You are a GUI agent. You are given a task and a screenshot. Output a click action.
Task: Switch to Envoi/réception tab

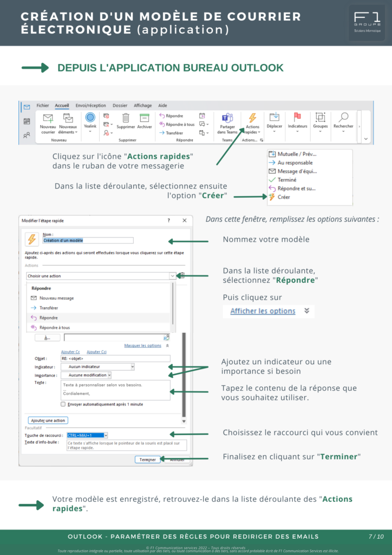[91, 106]
